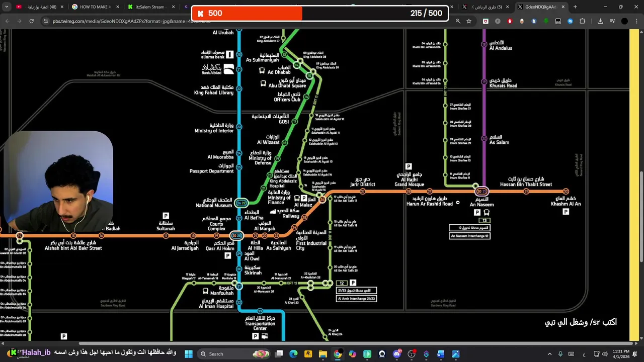Reload the current page
Image resolution: width=644 pixels, height=362 pixels.
point(31,21)
